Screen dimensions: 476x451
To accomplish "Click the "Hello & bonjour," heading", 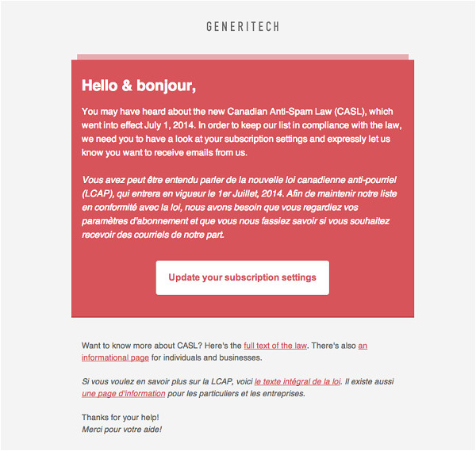I will point(139,85).
